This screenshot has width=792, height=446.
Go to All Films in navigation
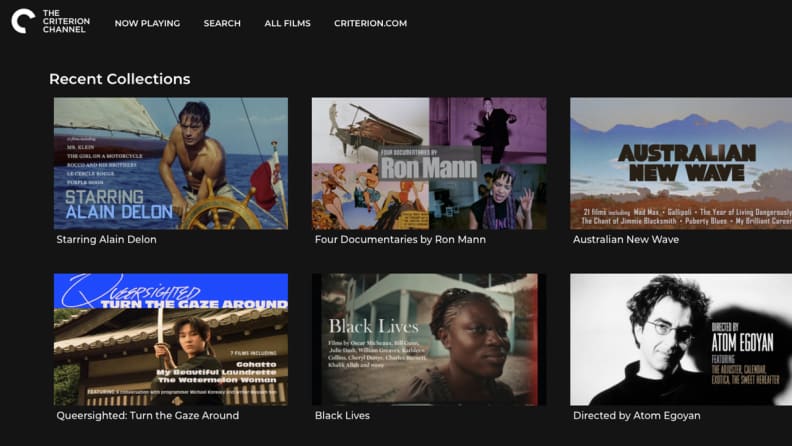click(287, 23)
